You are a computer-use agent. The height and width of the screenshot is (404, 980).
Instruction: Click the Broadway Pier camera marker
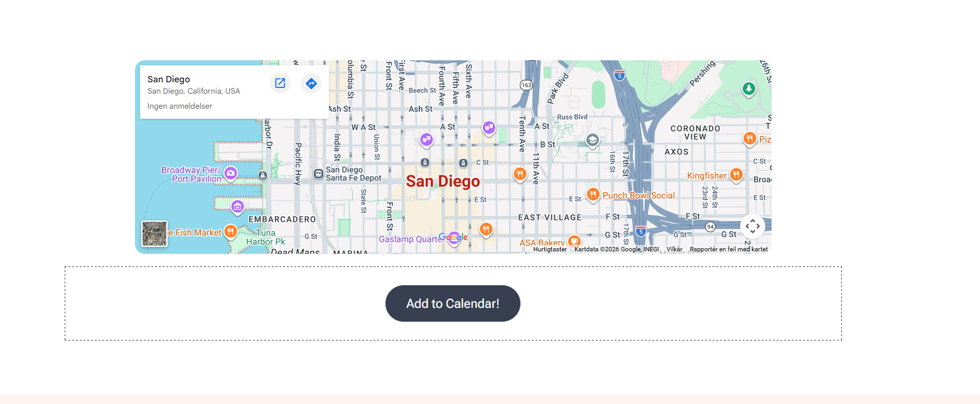pyautogui.click(x=230, y=173)
